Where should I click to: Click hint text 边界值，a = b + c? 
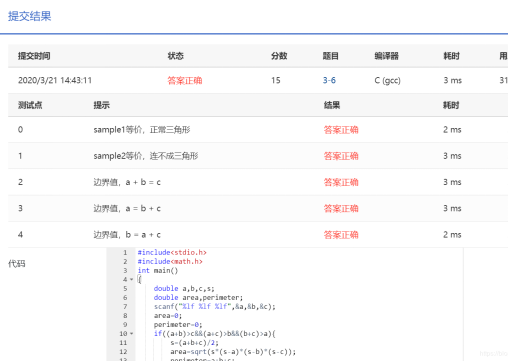[127, 208]
